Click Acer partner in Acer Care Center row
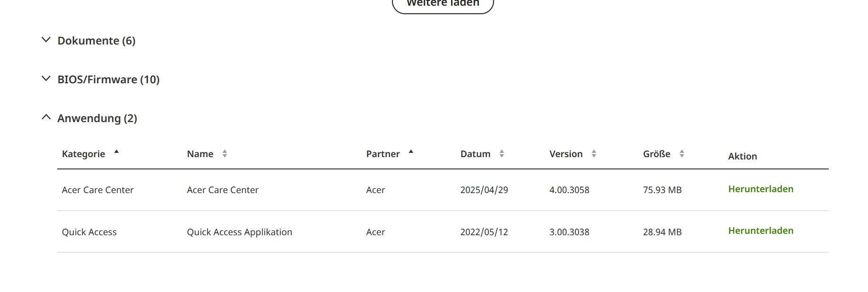The width and height of the screenshot is (868, 292). coord(375,190)
